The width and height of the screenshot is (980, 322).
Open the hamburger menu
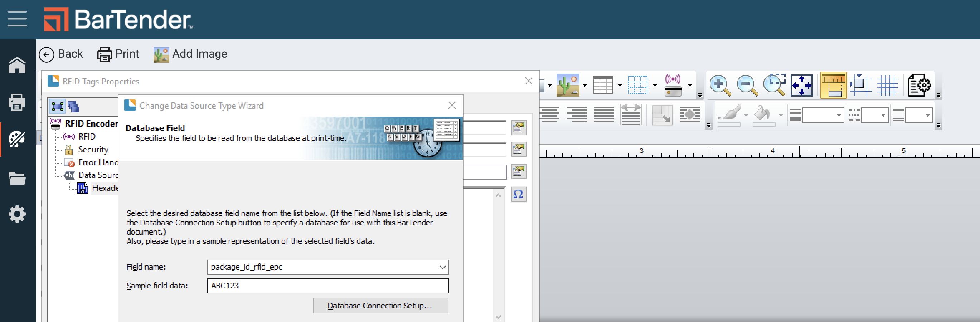(17, 19)
